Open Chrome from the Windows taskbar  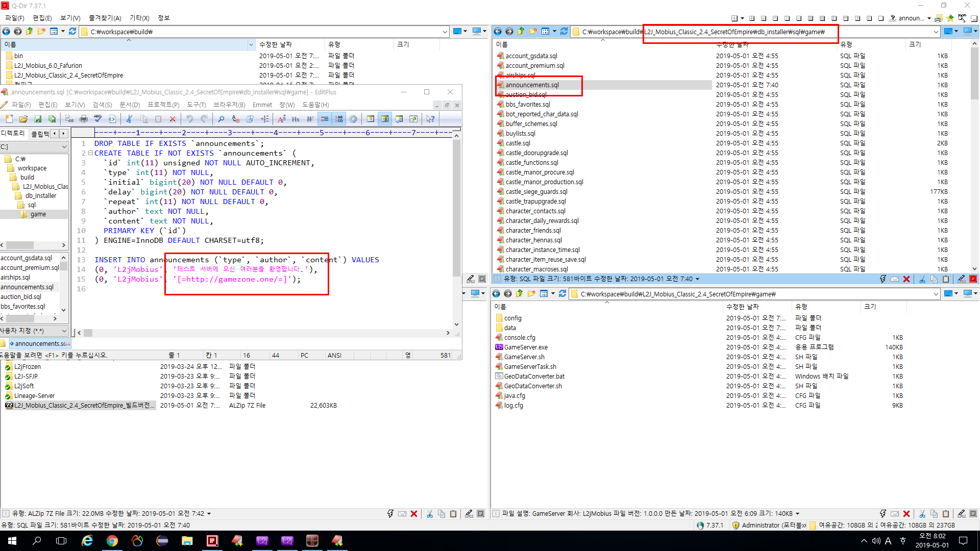pos(112,541)
